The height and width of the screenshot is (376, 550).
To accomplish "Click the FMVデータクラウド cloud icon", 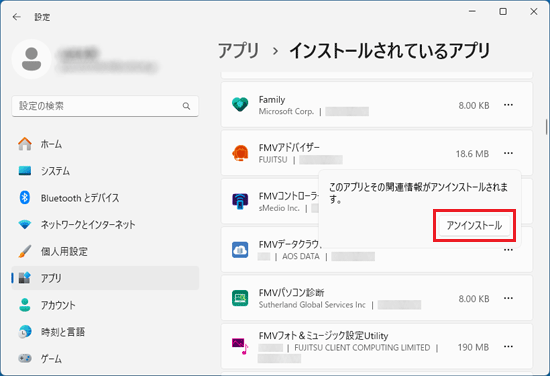I will pos(240,250).
